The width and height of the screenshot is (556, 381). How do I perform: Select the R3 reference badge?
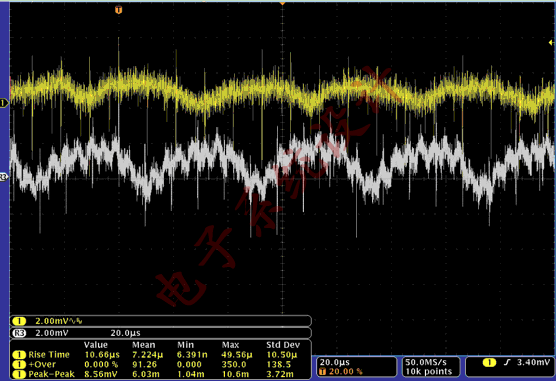[19, 333]
